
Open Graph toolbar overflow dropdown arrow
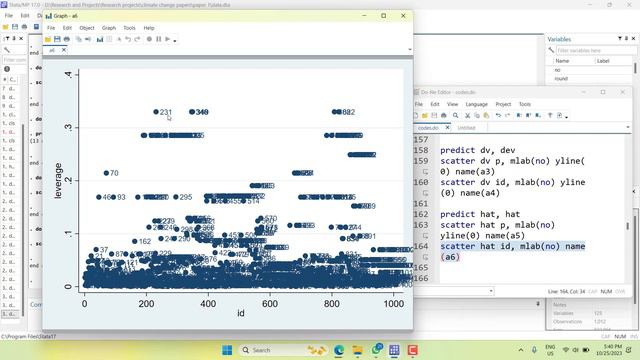click(175, 40)
